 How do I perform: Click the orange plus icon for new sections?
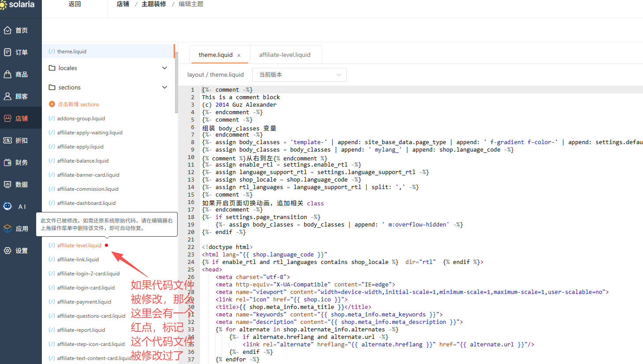coord(52,104)
